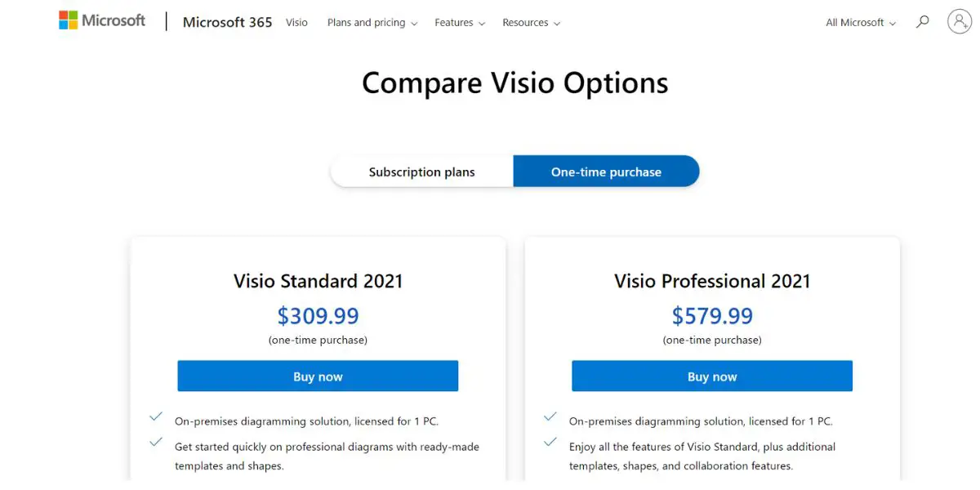Image resolution: width=980 pixels, height=490 pixels.
Task: Go to Microsoft 365 home link
Action: (x=227, y=22)
